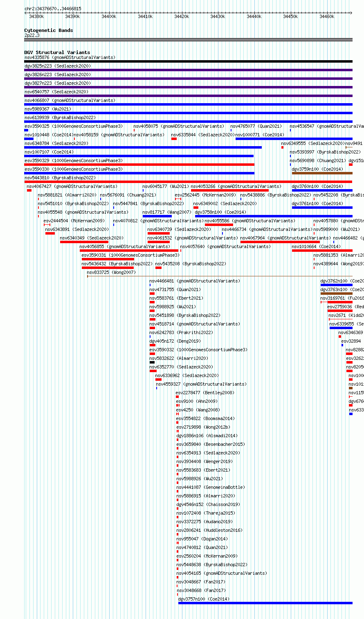Click nsv4559327 gnomADStructuralVariants label
Viewport: 364px width, 619px height.
pos(202,384)
